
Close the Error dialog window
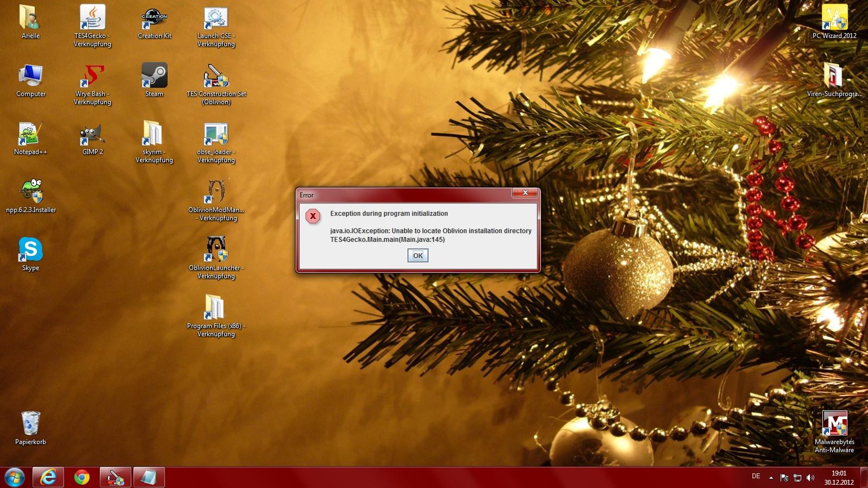click(x=524, y=193)
